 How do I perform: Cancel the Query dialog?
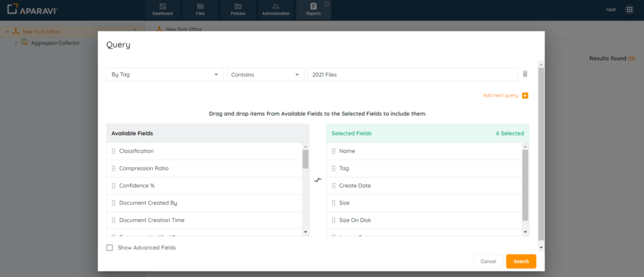488,261
